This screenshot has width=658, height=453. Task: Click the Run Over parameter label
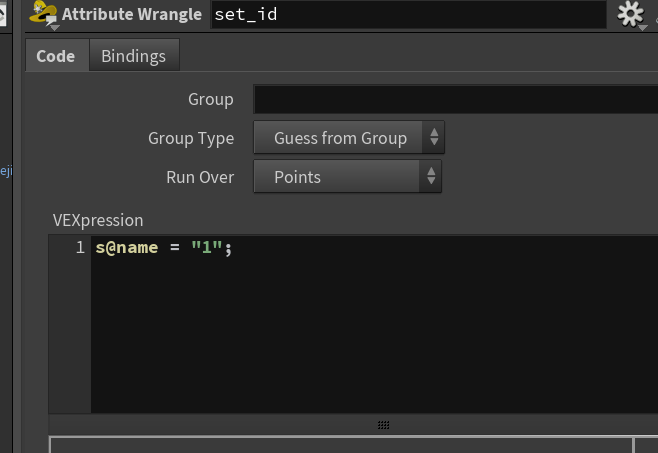200,177
